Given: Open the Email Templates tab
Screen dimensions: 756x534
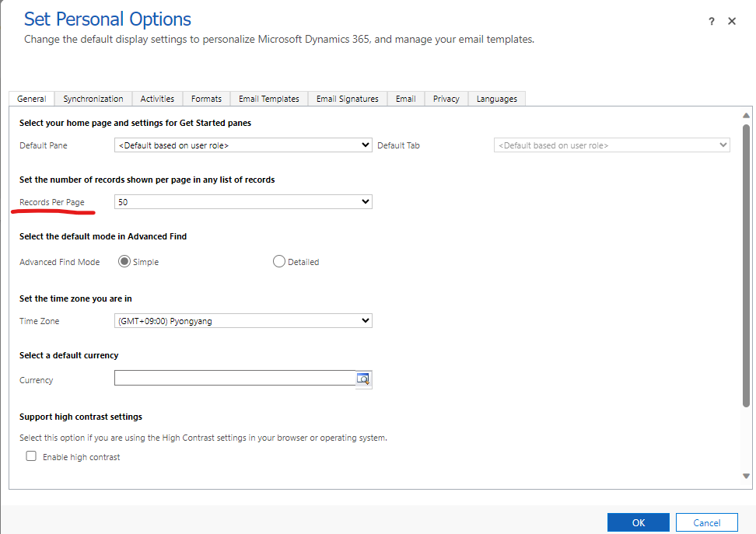Looking at the screenshot, I should [x=269, y=99].
